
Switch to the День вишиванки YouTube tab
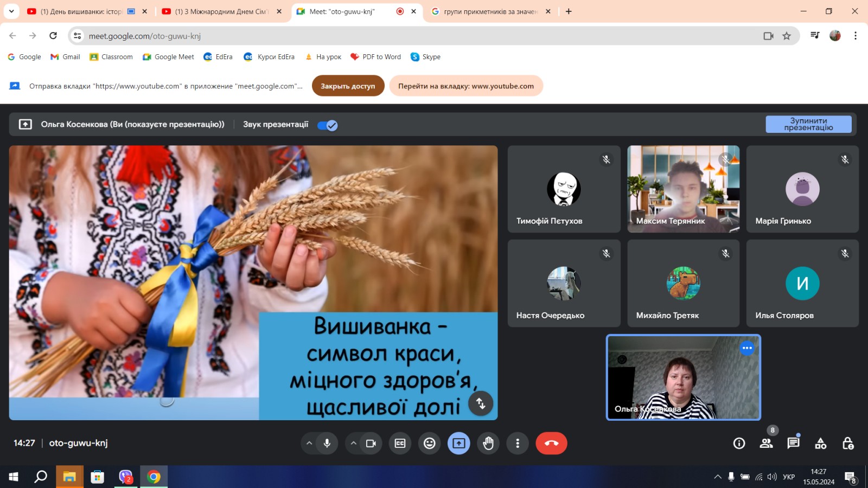(x=81, y=11)
